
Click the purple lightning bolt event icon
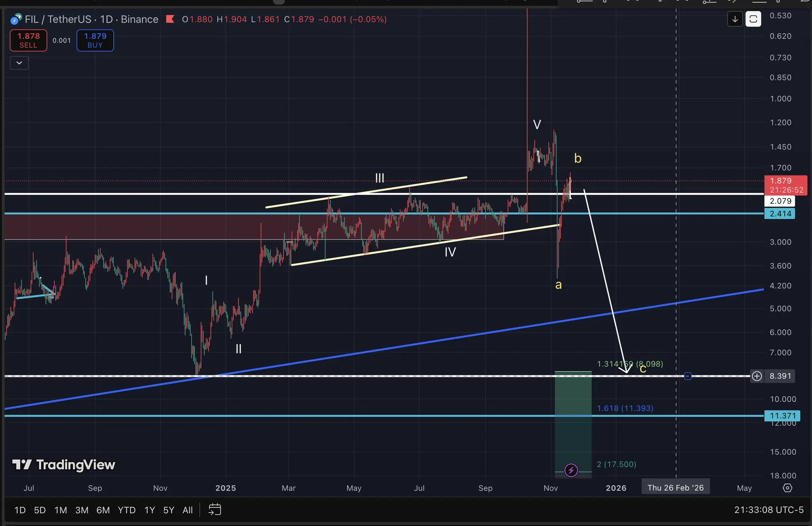(571, 470)
